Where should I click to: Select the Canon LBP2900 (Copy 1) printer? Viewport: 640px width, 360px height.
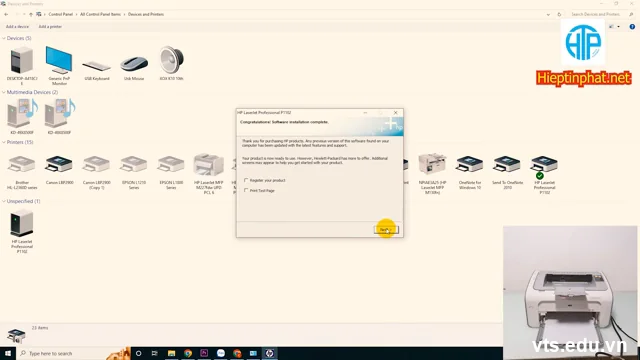pos(96,164)
